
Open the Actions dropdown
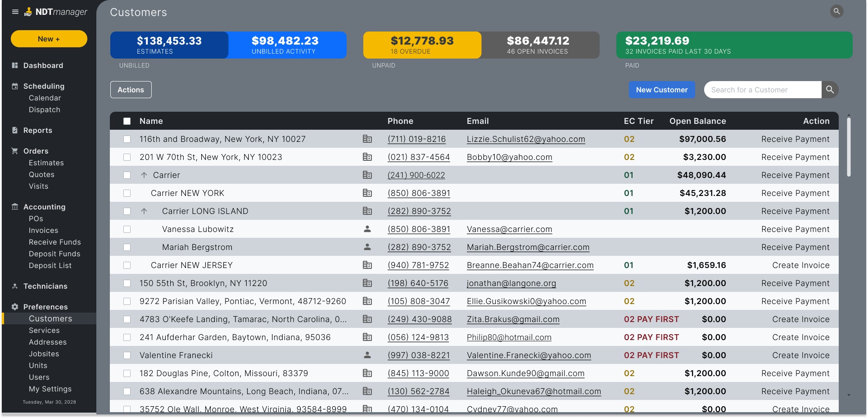[x=131, y=90]
